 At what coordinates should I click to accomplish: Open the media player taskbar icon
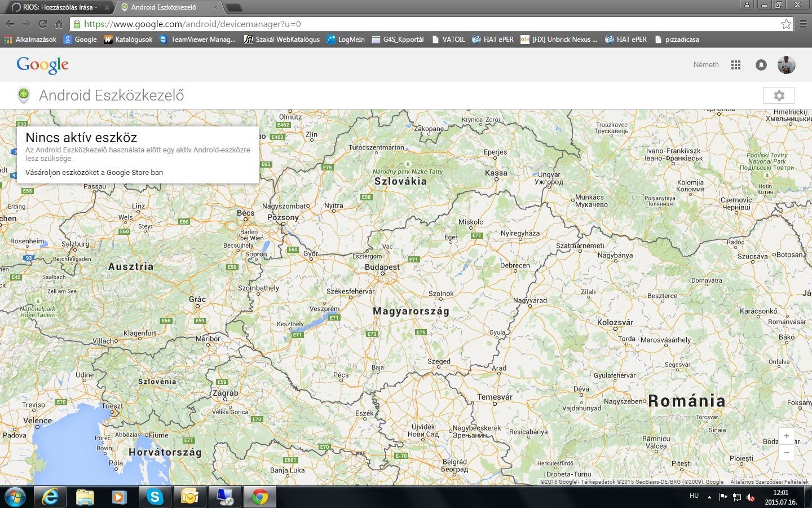(x=120, y=497)
